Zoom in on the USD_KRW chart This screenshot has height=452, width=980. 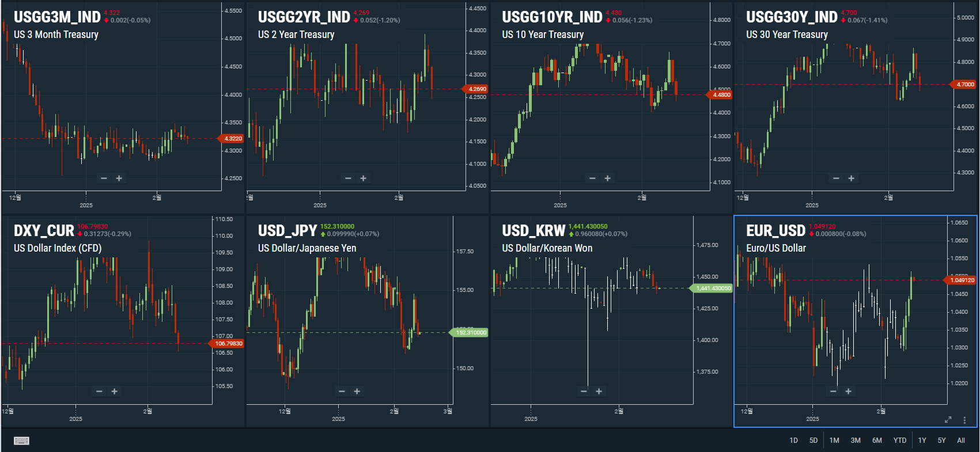click(x=599, y=392)
